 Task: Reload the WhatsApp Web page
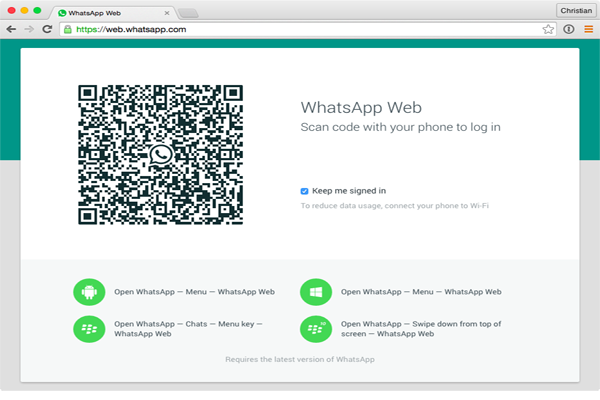point(47,29)
